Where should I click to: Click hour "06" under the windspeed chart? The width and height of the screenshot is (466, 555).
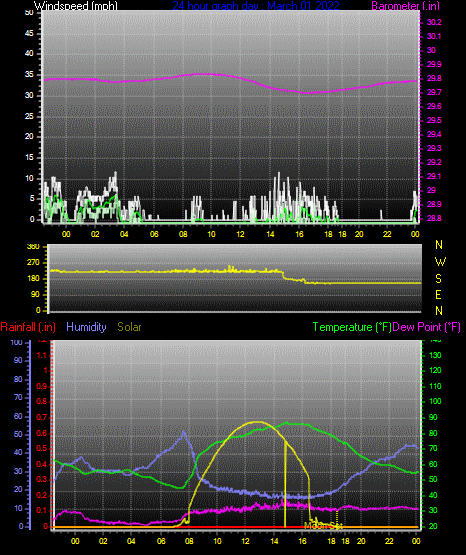(154, 234)
